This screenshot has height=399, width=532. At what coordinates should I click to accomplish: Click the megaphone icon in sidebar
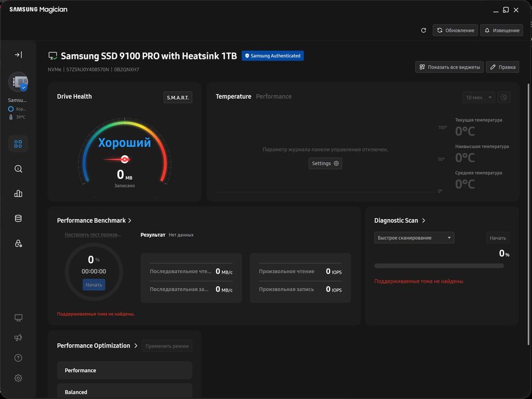tap(18, 337)
